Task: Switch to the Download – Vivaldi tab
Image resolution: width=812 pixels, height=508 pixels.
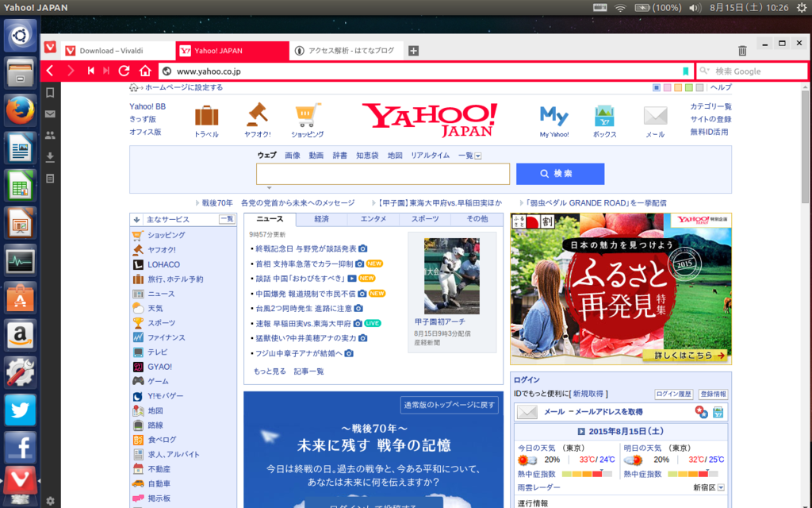Action: click(x=118, y=51)
